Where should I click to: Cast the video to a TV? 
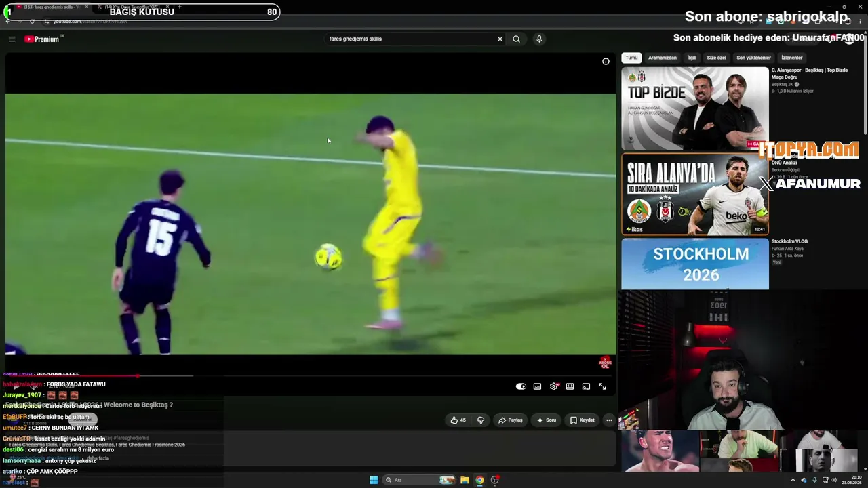[586, 386]
